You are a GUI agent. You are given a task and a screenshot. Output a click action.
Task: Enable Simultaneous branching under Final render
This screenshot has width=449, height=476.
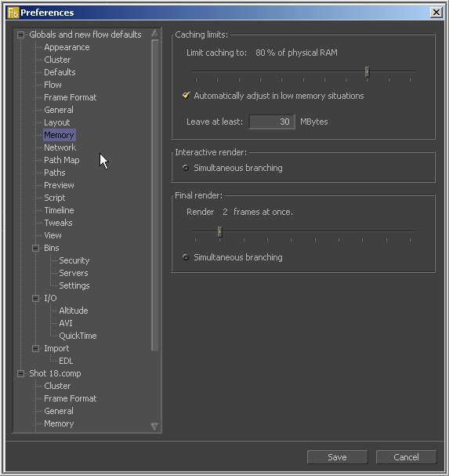click(186, 257)
